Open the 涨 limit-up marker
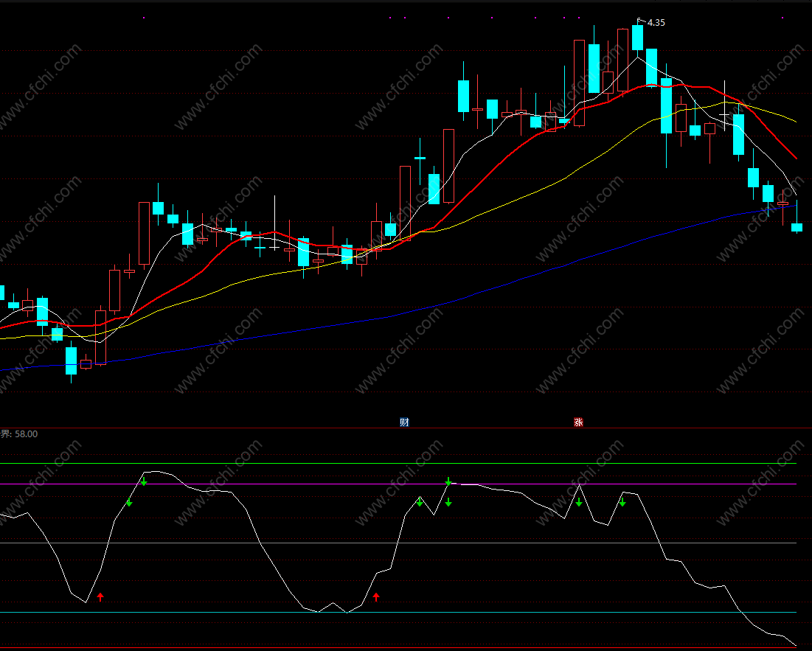 click(578, 422)
